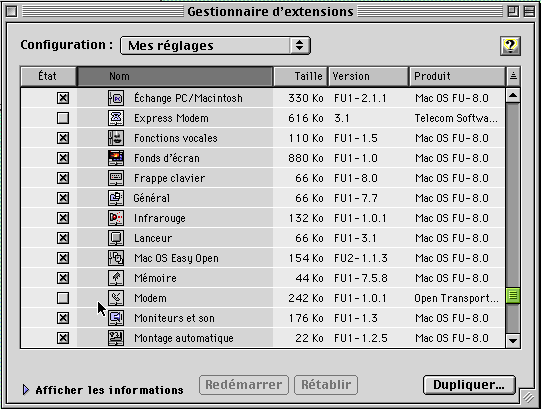Image resolution: width=541 pixels, height=409 pixels.
Task: Expand Afficher les informations disclosure triangle
Action: [26, 390]
